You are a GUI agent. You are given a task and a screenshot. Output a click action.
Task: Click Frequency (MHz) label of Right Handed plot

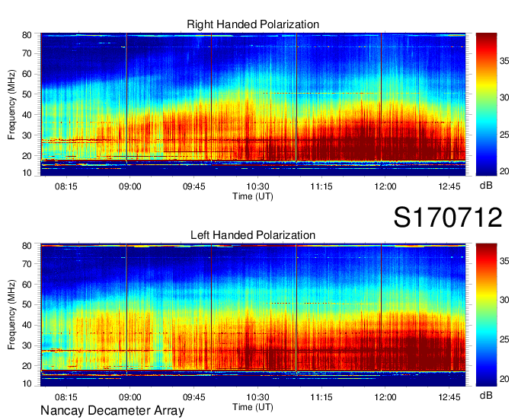click(11, 104)
